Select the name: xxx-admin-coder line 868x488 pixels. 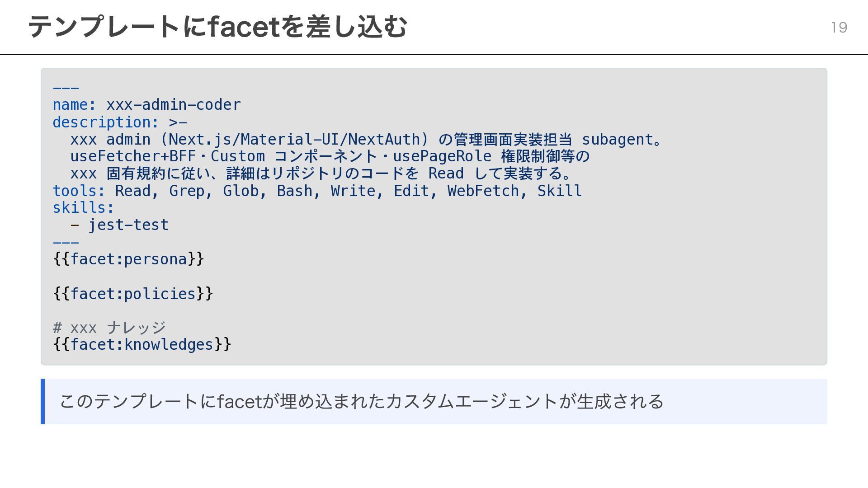[147, 105]
